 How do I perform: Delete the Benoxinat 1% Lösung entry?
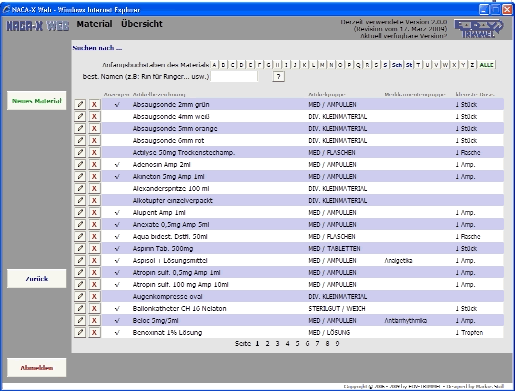pos(94,333)
